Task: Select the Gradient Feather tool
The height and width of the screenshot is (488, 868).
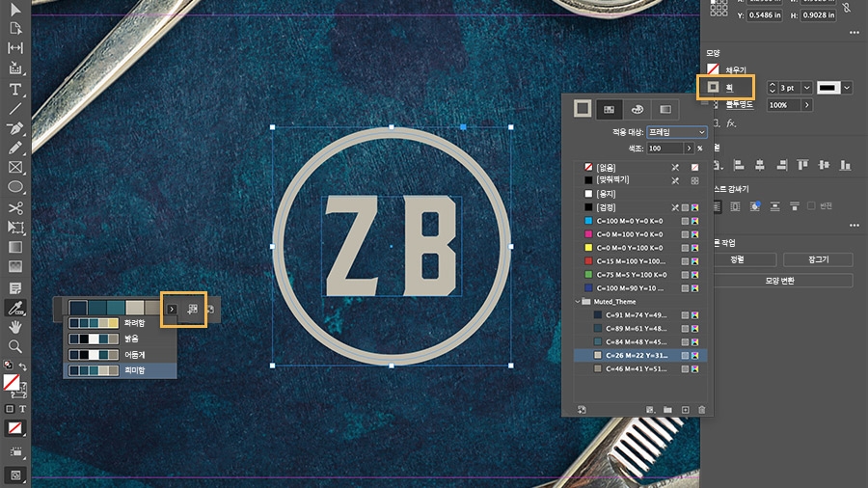Action: tap(14, 266)
